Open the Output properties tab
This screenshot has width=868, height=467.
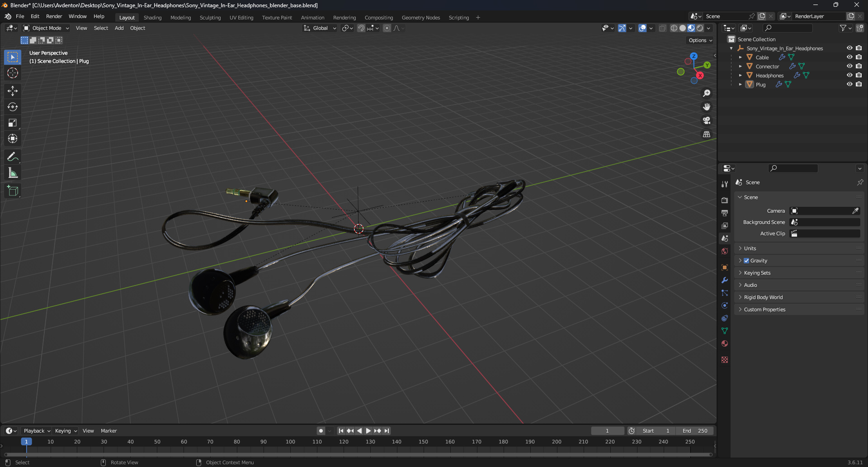coord(725,213)
